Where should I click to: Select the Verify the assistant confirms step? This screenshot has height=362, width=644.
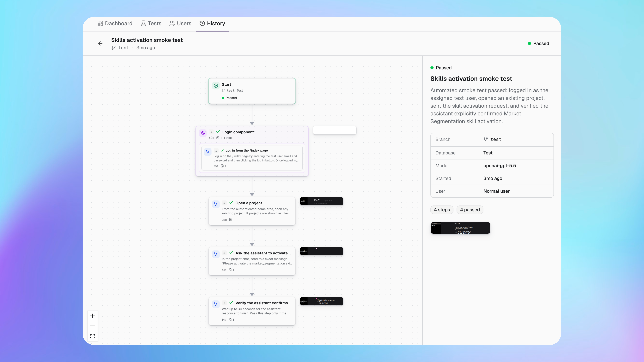coord(252,311)
